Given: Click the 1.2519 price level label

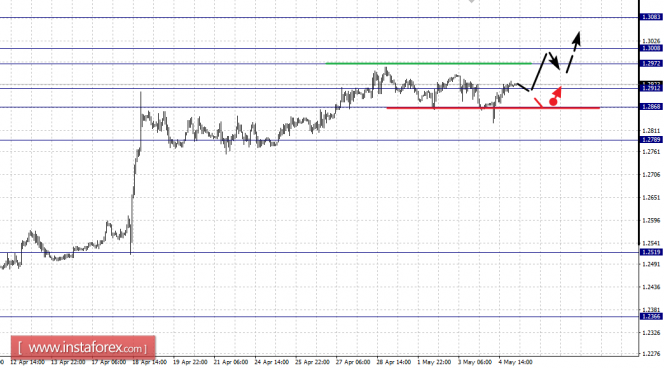Looking at the screenshot, I should tap(651, 252).
